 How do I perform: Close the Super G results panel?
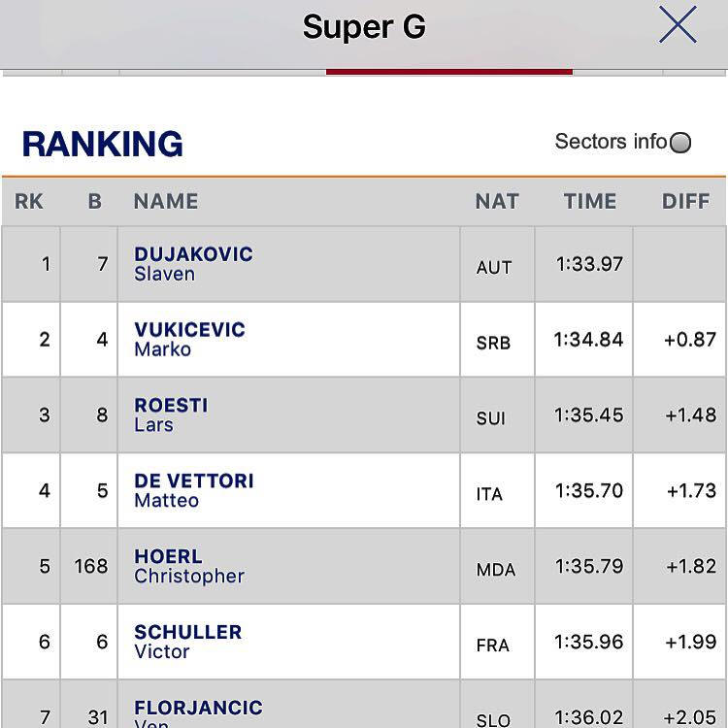point(678,25)
